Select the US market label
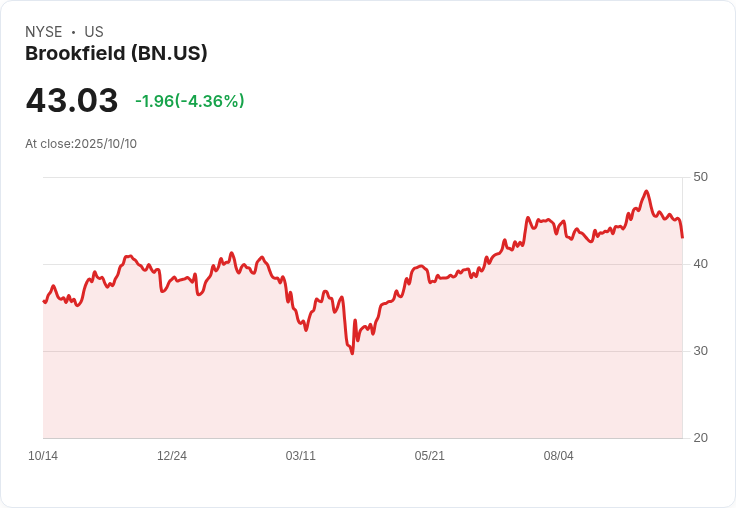The height and width of the screenshot is (508, 736). 94,32
